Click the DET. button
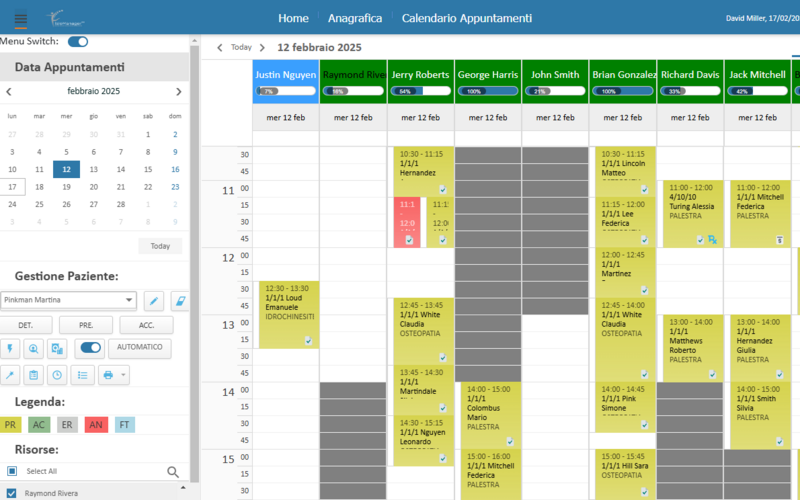The width and height of the screenshot is (800, 500). point(26,325)
